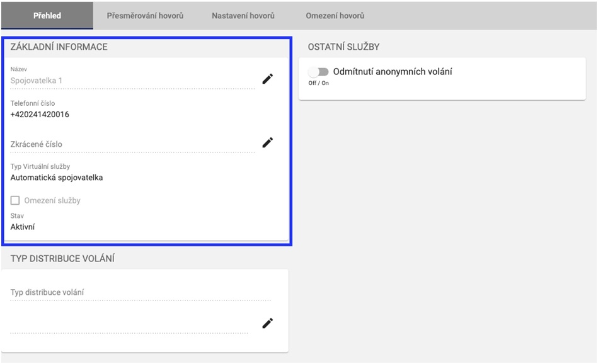
Task: Click the OSTATNÍ SLUŽBY section heading
Action: tap(343, 47)
